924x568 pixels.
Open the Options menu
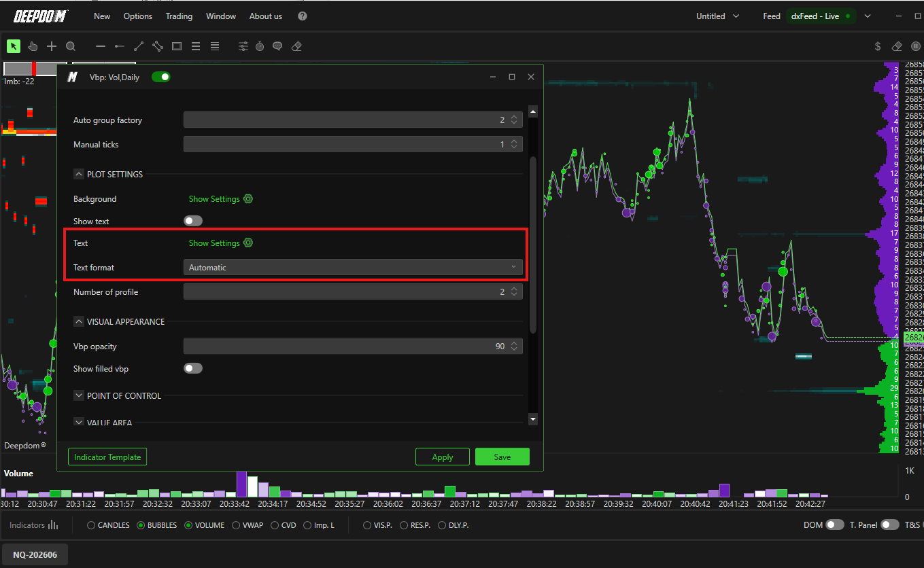138,16
